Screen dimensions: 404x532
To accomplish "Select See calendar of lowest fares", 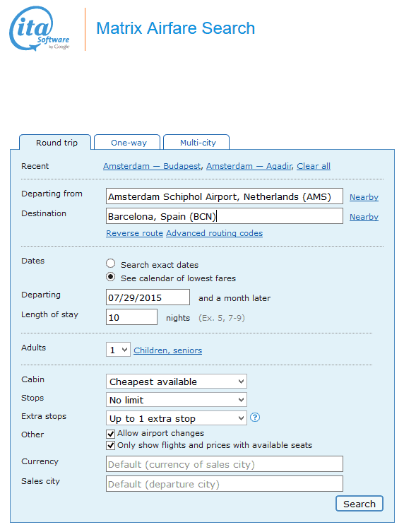I will tap(111, 277).
